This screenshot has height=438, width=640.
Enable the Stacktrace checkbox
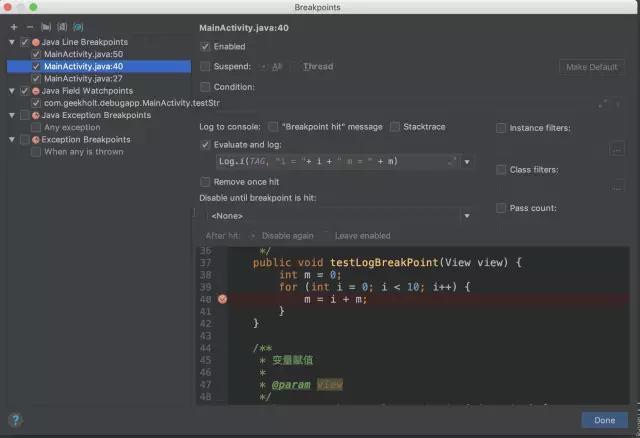tap(395, 127)
